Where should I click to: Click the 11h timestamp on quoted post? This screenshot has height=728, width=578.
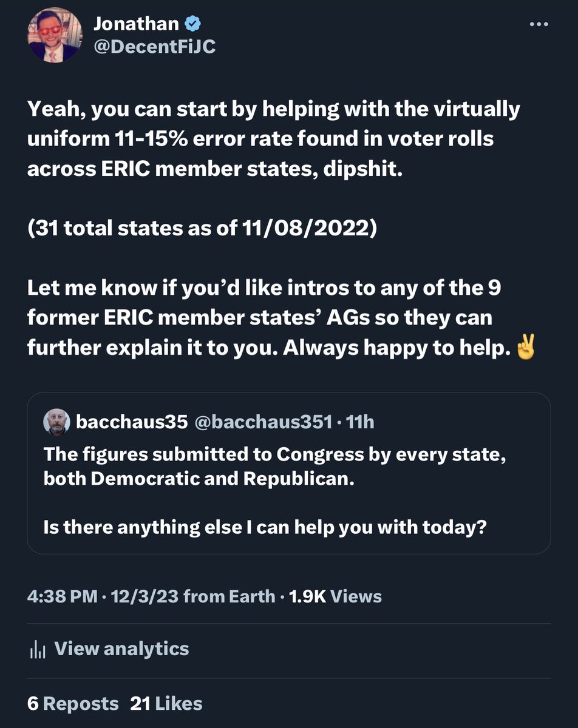tap(359, 422)
